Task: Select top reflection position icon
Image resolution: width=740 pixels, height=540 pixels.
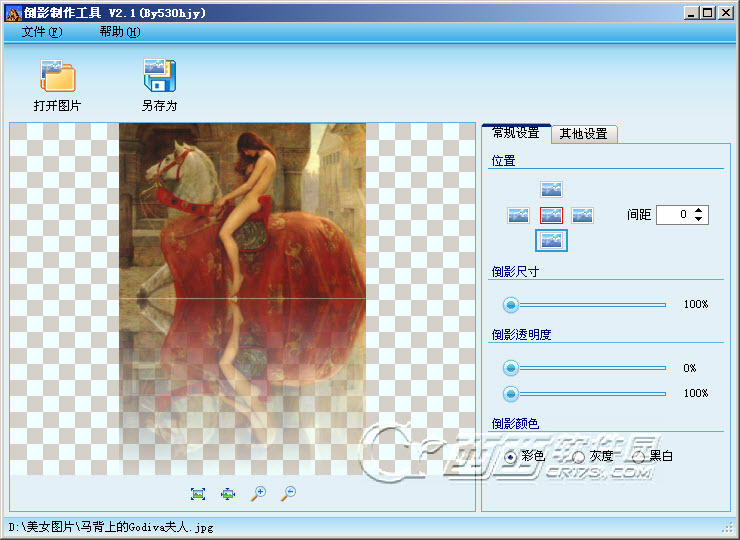Action: (551, 189)
